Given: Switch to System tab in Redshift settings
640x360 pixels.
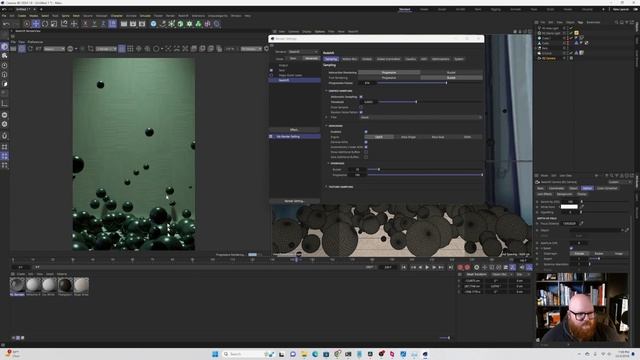Looking at the screenshot, I should 459,59.
